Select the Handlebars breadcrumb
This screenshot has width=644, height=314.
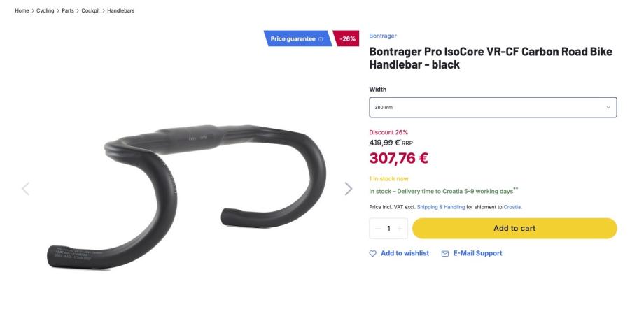(x=120, y=10)
